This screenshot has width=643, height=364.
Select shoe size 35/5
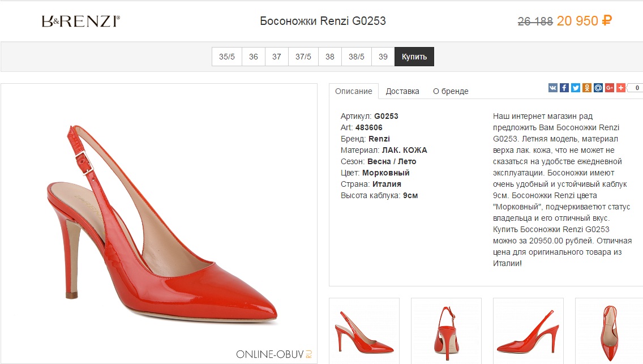pos(227,57)
